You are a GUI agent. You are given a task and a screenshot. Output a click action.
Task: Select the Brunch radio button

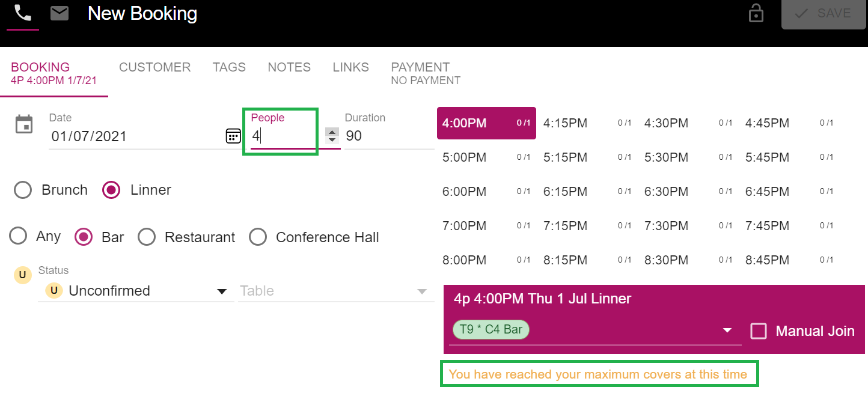[x=22, y=189]
